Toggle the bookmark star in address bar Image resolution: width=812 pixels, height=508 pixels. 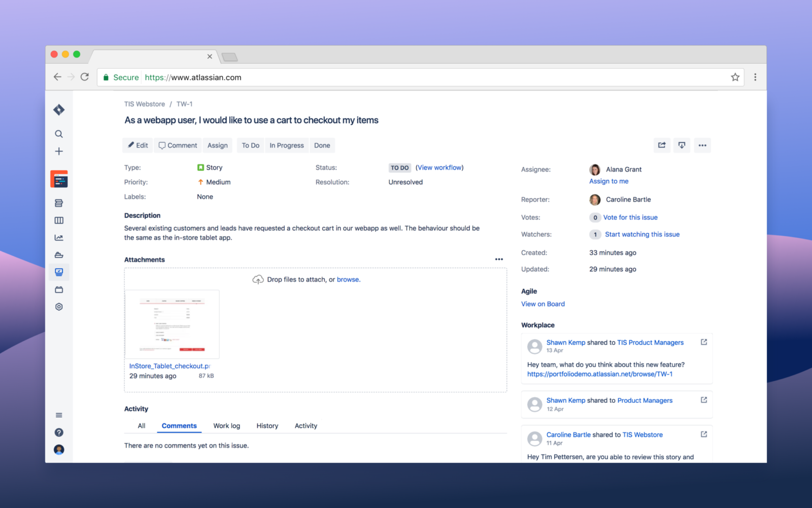[x=735, y=77]
